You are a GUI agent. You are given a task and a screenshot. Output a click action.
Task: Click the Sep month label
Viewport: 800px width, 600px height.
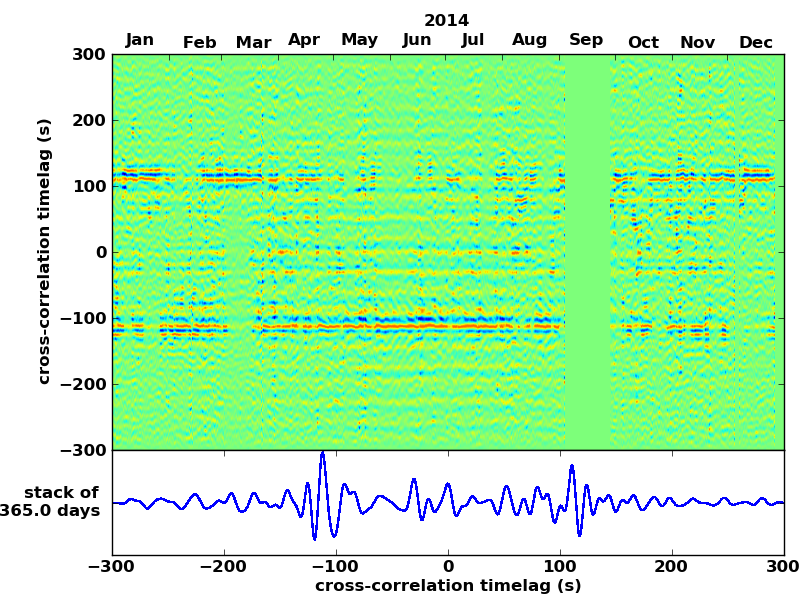(586, 40)
